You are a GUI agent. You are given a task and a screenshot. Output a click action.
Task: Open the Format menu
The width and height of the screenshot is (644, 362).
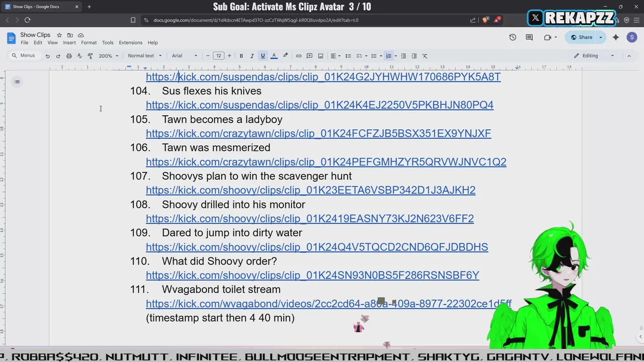pos(89,43)
